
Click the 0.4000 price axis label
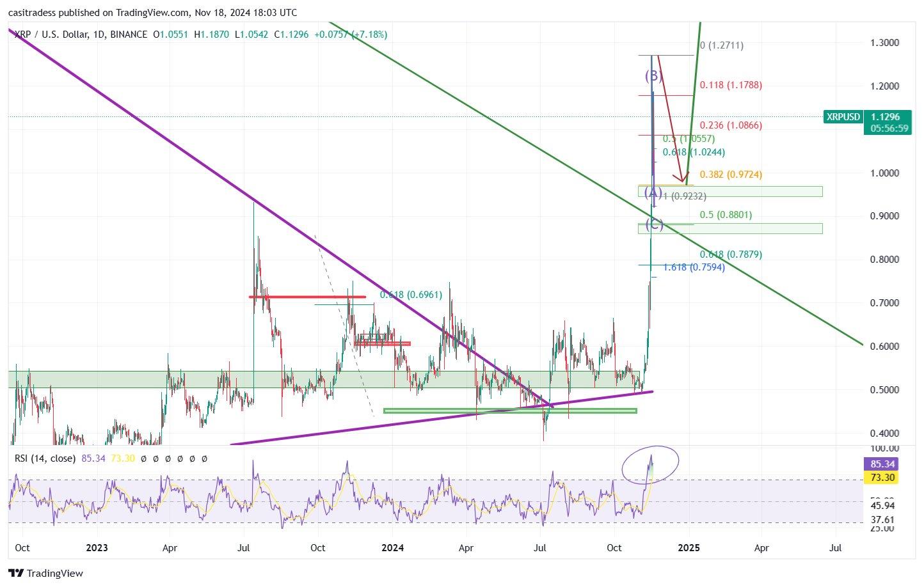click(x=884, y=433)
